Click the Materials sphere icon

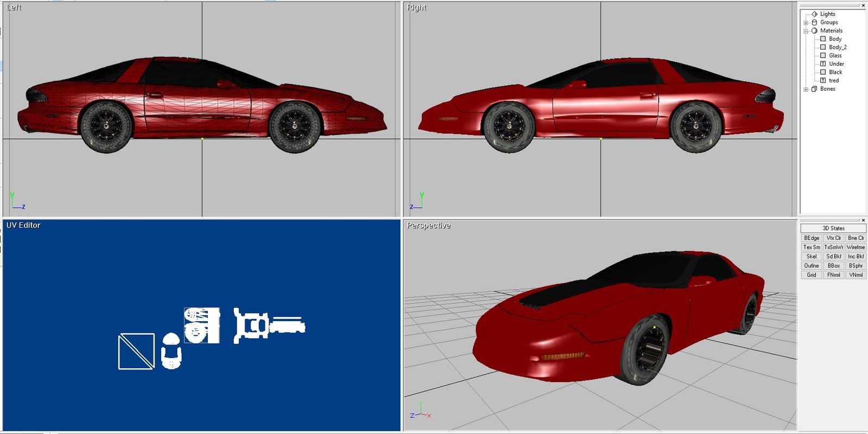pyautogui.click(x=814, y=31)
